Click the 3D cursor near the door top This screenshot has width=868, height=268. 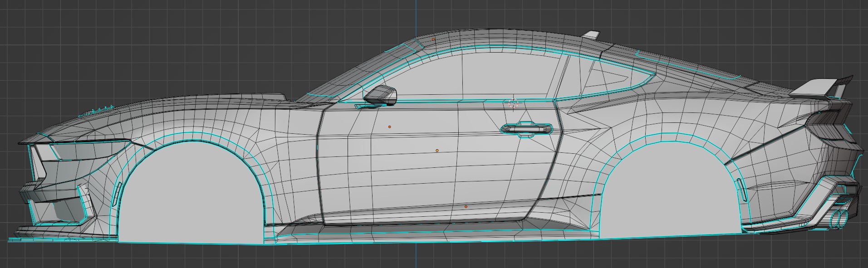pyautogui.click(x=513, y=104)
